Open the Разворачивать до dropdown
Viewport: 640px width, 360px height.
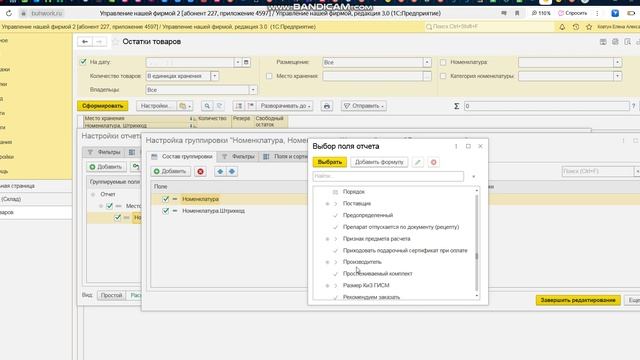click(284, 106)
